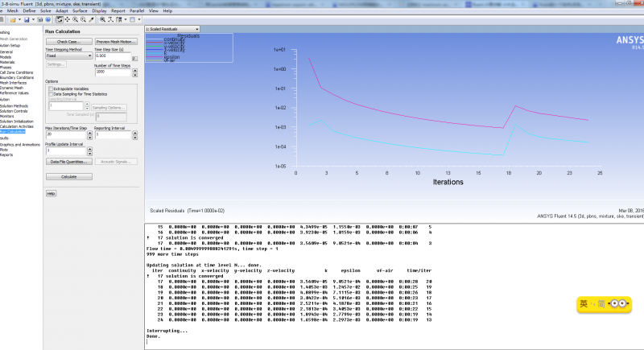Toggle Data Sampling for Time Statistics
Screen dimensions: 644x350
[51, 94]
